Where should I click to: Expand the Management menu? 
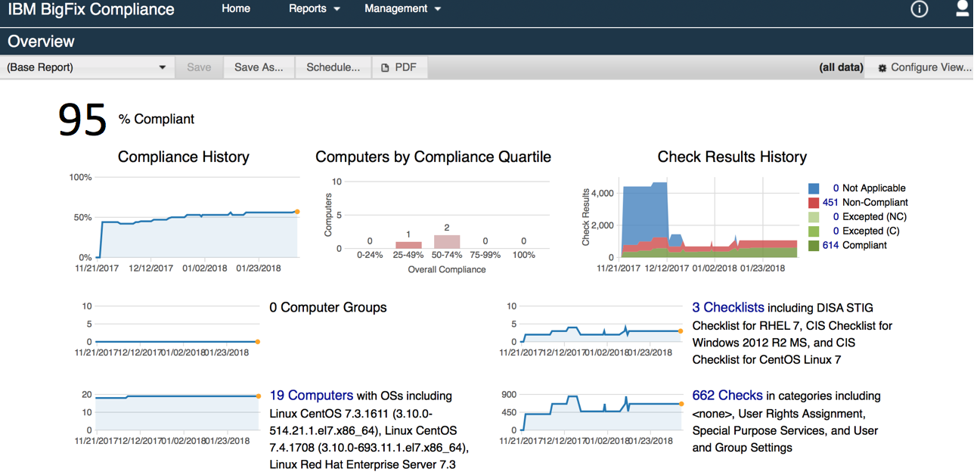[x=402, y=9]
